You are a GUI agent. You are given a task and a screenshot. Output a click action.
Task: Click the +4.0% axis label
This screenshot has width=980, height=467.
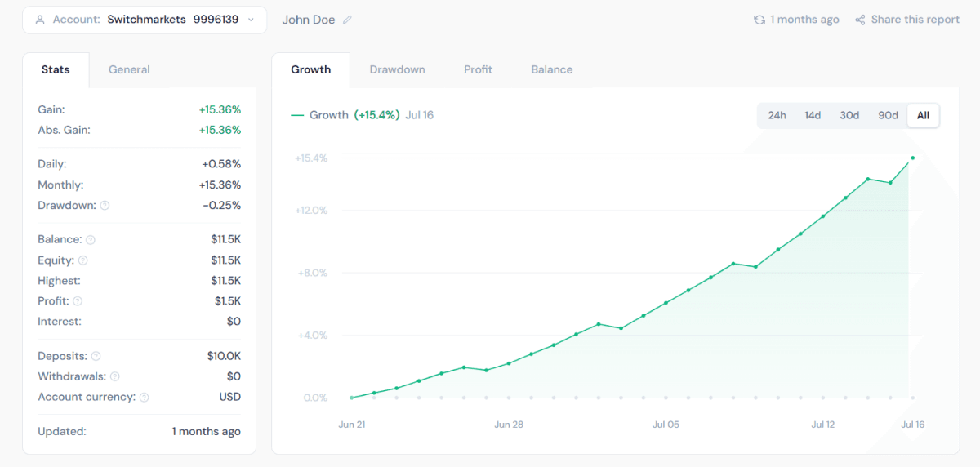[x=314, y=336]
